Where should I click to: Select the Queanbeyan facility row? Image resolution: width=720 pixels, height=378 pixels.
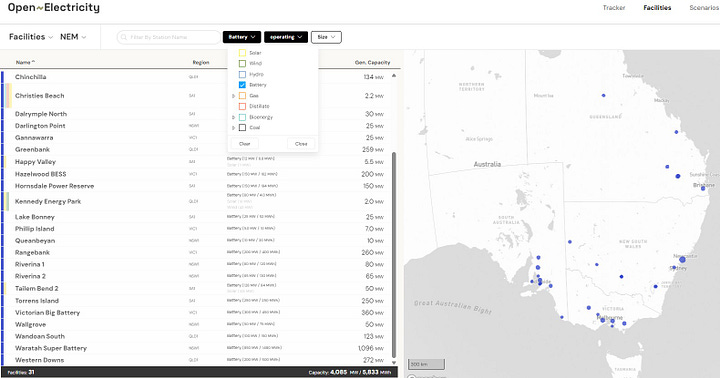coord(197,241)
